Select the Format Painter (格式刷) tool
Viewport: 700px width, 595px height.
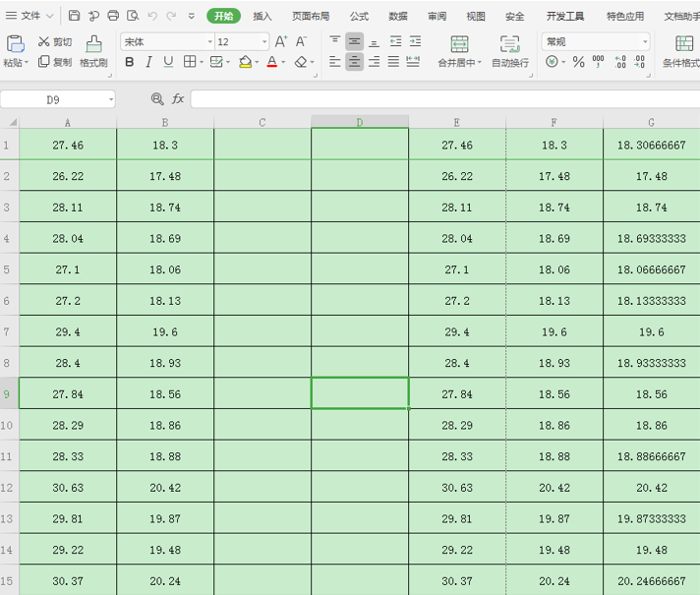[93, 51]
